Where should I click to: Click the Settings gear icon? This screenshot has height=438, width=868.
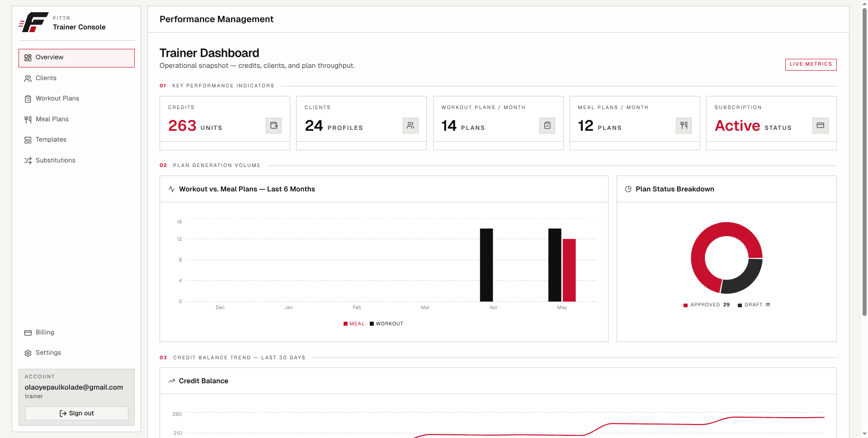tap(28, 353)
